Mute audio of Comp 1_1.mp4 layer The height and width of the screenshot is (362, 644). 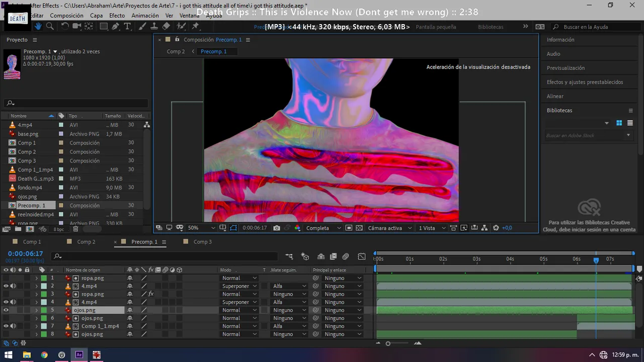pos(13,326)
